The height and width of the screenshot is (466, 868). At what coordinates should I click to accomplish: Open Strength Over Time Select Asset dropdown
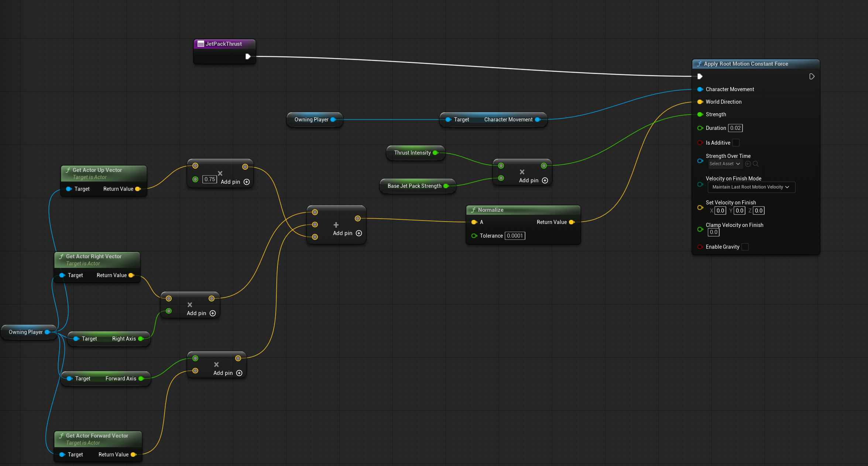click(x=724, y=164)
